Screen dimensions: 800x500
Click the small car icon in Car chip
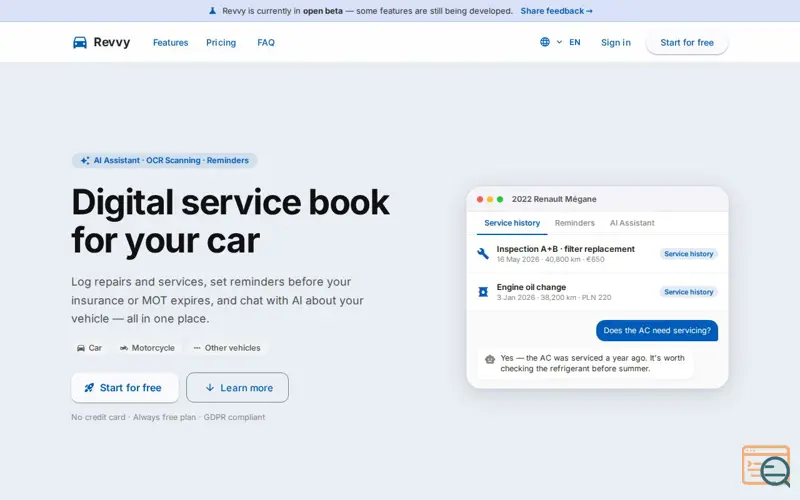coord(81,348)
